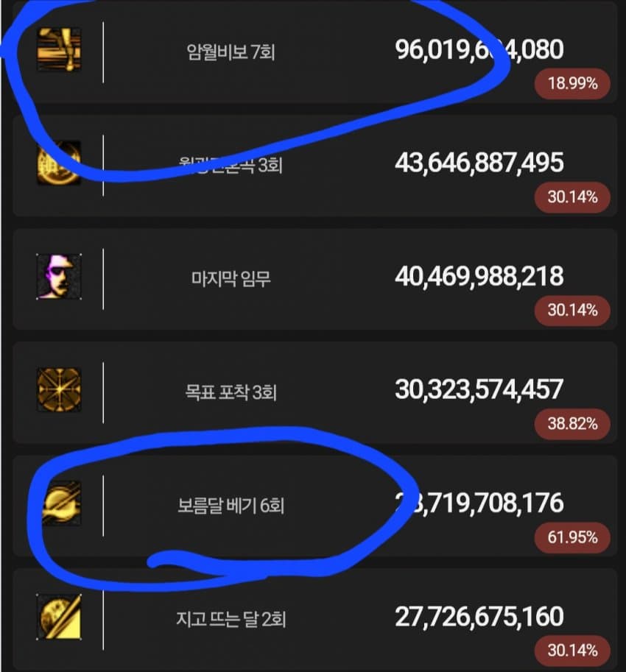Open the 마지막 임무 skill label
The width and height of the screenshot is (626, 672).
[x=231, y=279]
